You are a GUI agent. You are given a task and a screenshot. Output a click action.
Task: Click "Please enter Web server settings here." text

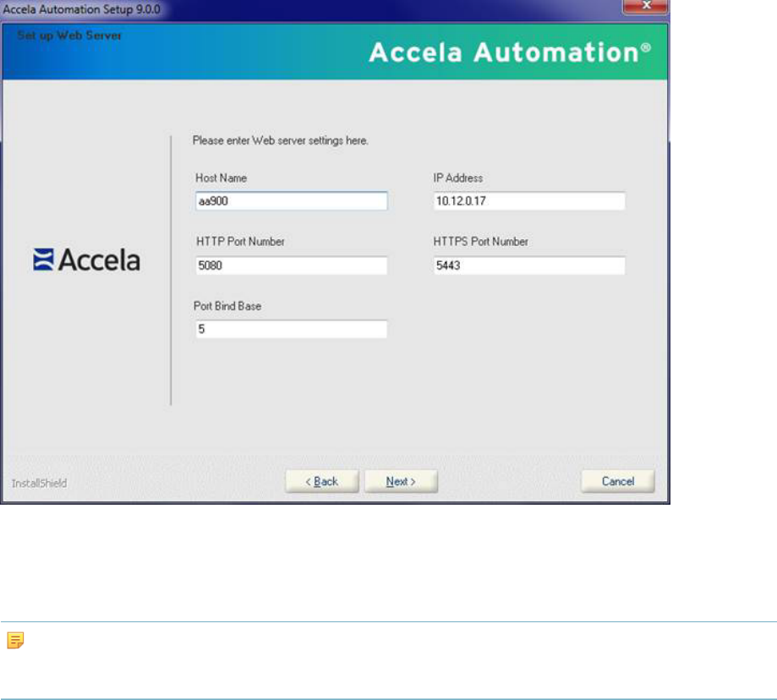[x=281, y=140]
